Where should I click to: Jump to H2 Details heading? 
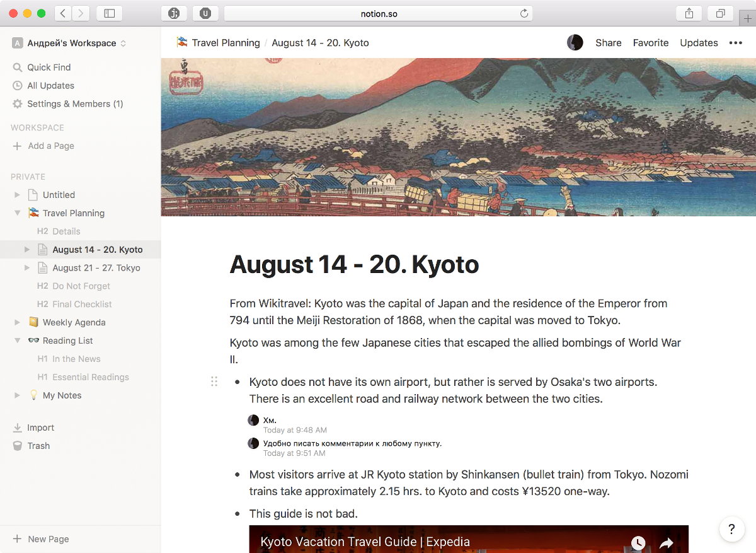coord(59,231)
